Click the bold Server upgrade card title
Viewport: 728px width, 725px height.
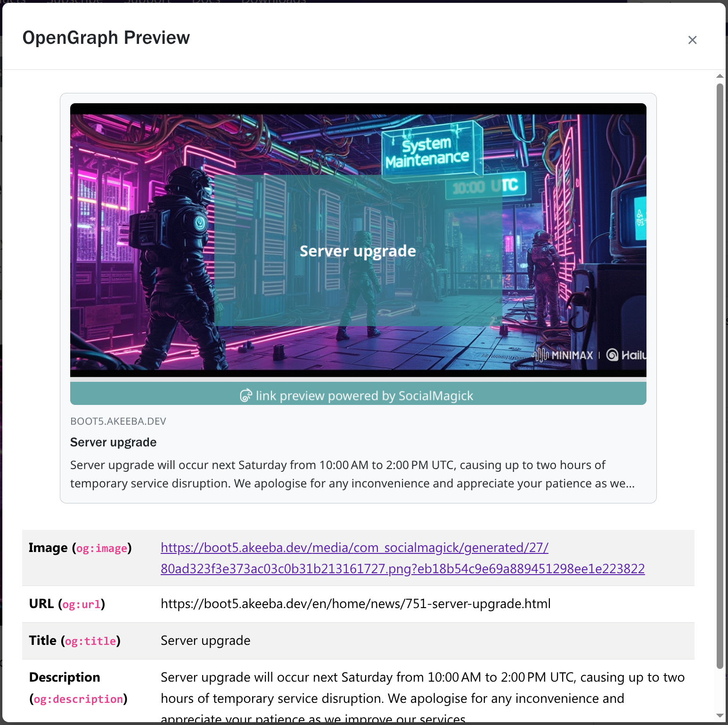(114, 442)
